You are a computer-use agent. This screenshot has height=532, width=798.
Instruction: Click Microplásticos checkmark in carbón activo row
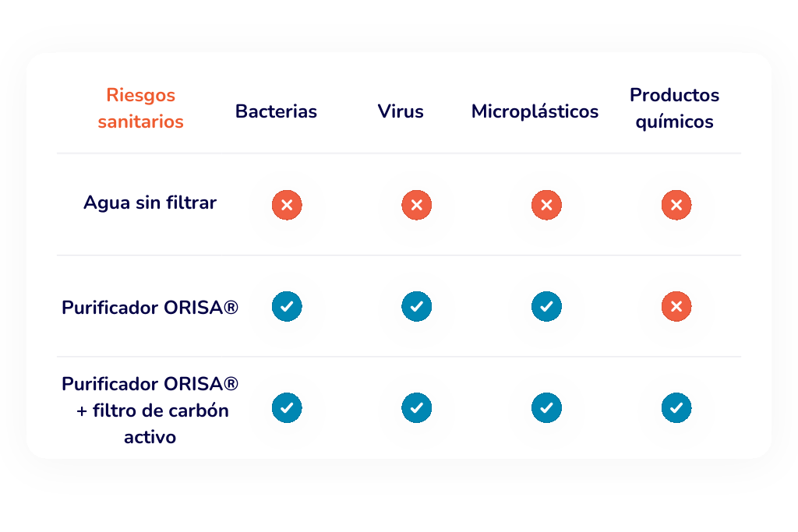(546, 408)
